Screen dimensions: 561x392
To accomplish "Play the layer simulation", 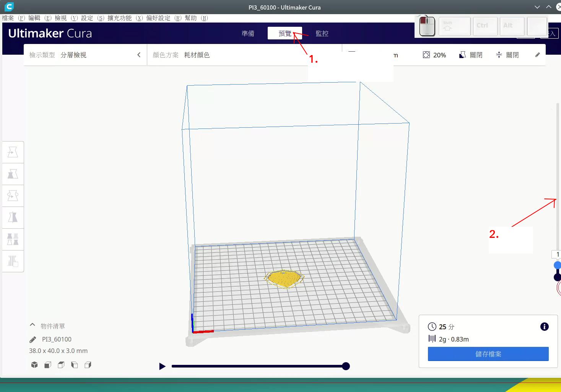I will [x=162, y=366].
